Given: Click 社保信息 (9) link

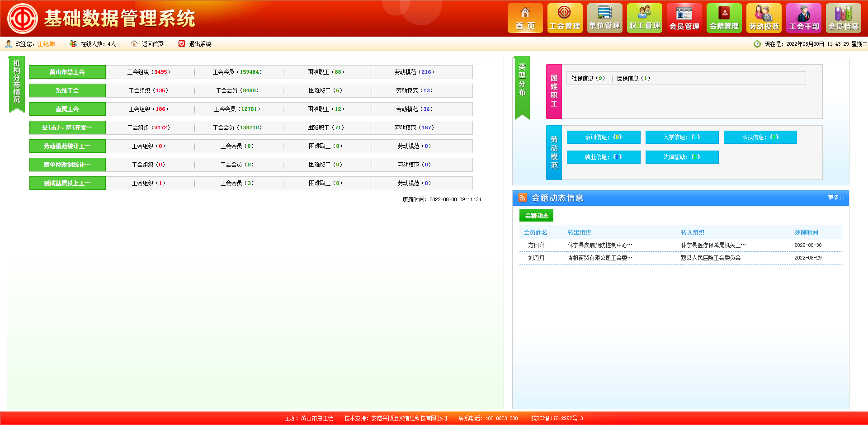Looking at the screenshot, I should click(x=588, y=78).
